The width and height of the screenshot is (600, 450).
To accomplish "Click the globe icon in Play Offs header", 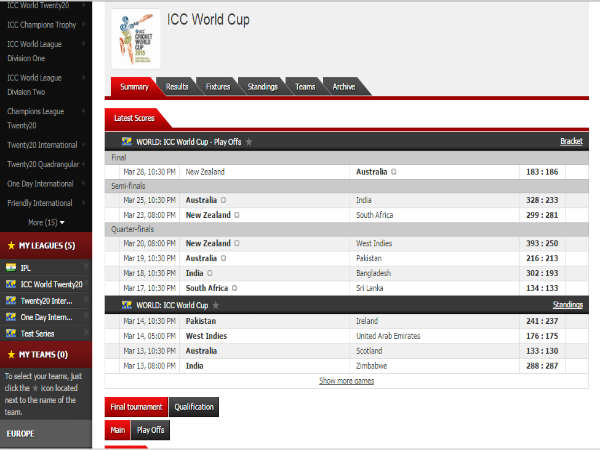I will tap(127, 141).
